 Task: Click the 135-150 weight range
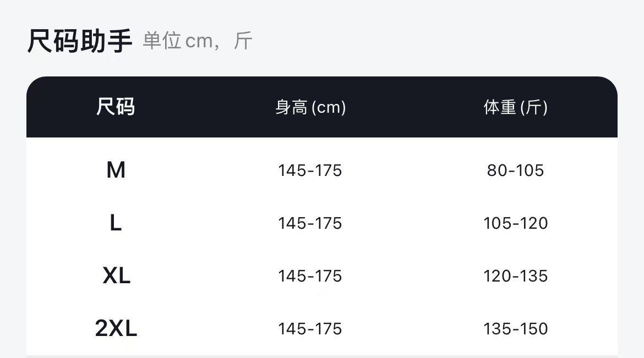(515, 329)
